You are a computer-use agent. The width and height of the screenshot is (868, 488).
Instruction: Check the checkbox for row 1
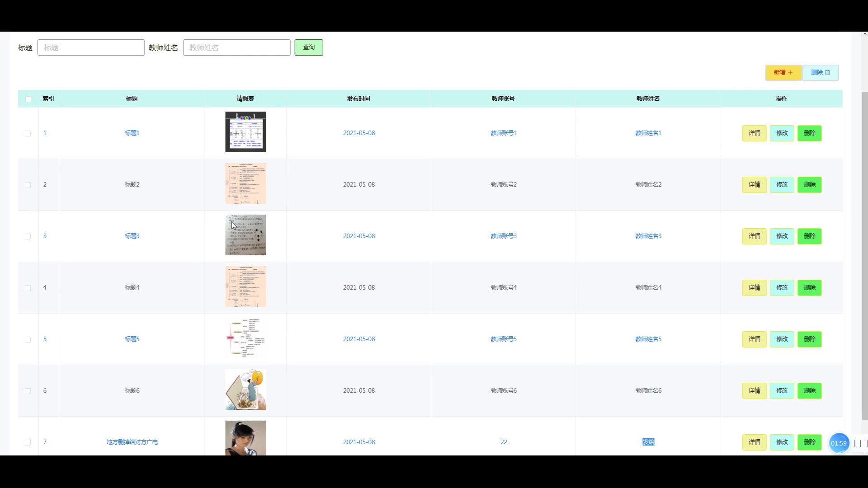pyautogui.click(x=28, y=133)
